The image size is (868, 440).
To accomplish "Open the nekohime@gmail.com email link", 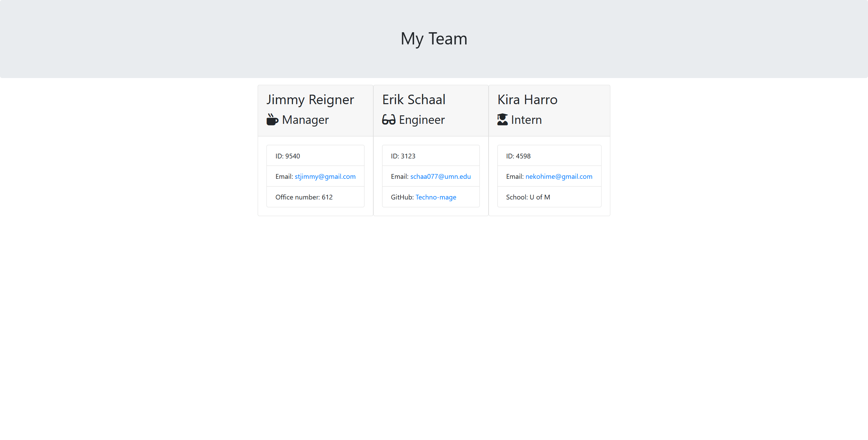I will pyautogui.click(x=559, y=176).
